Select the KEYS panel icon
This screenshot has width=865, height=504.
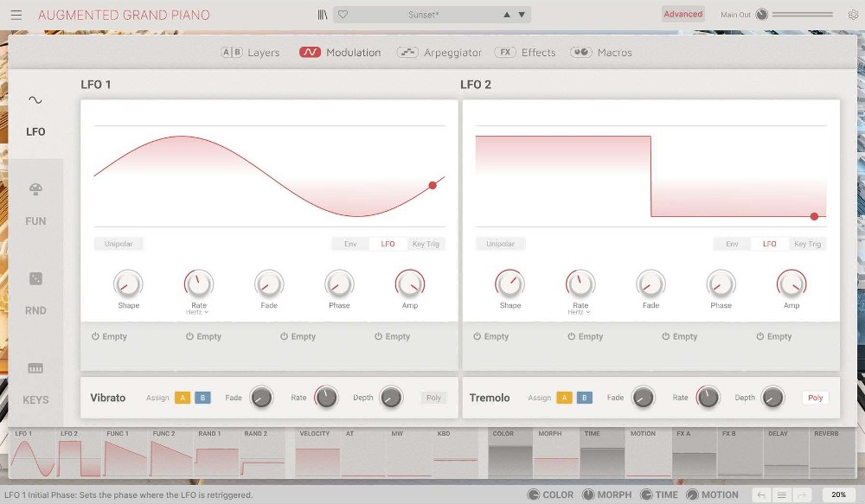(35, 383)
